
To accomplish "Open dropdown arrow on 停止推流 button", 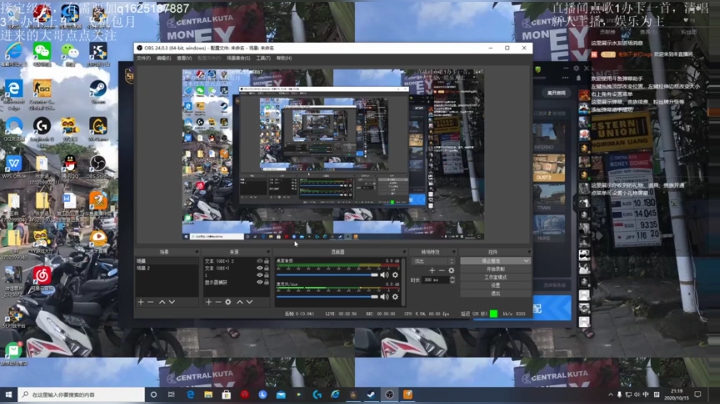I will (x=526, y=261).
